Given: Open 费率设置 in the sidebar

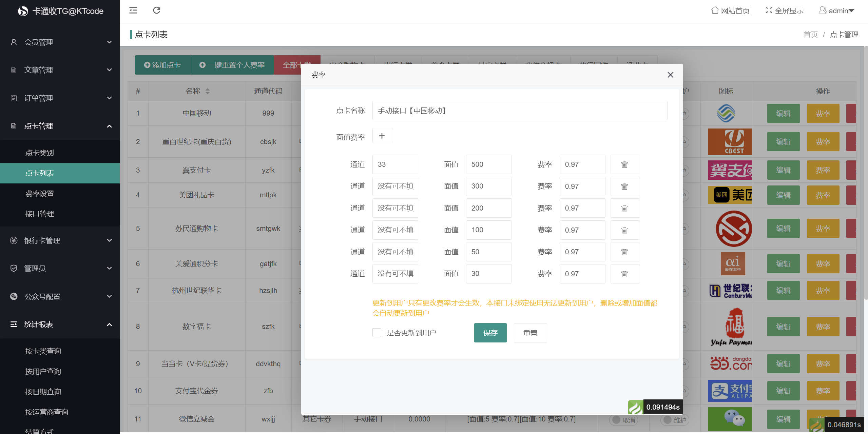Looking at the screenshot, I should (x=40, y=194).
